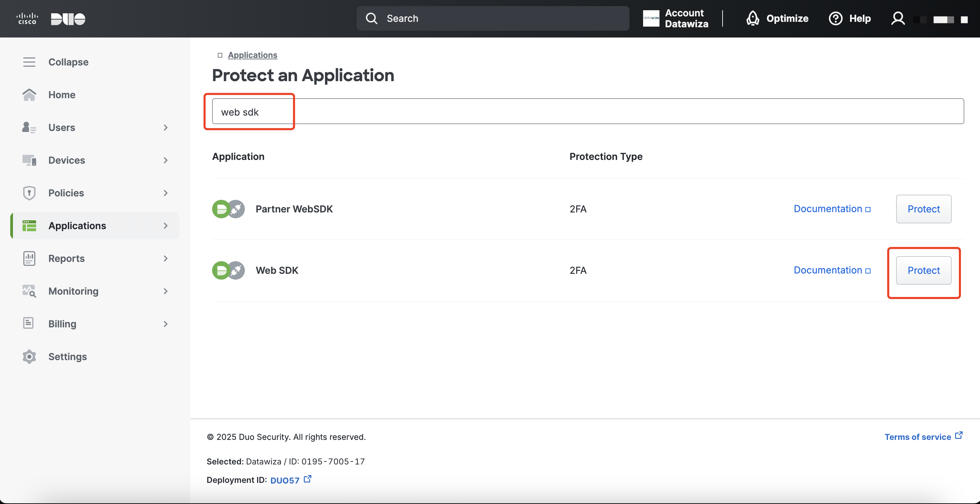980x504 pixels.
Task: Click the Collapse hamburger icon
Action: coord(29,62)
